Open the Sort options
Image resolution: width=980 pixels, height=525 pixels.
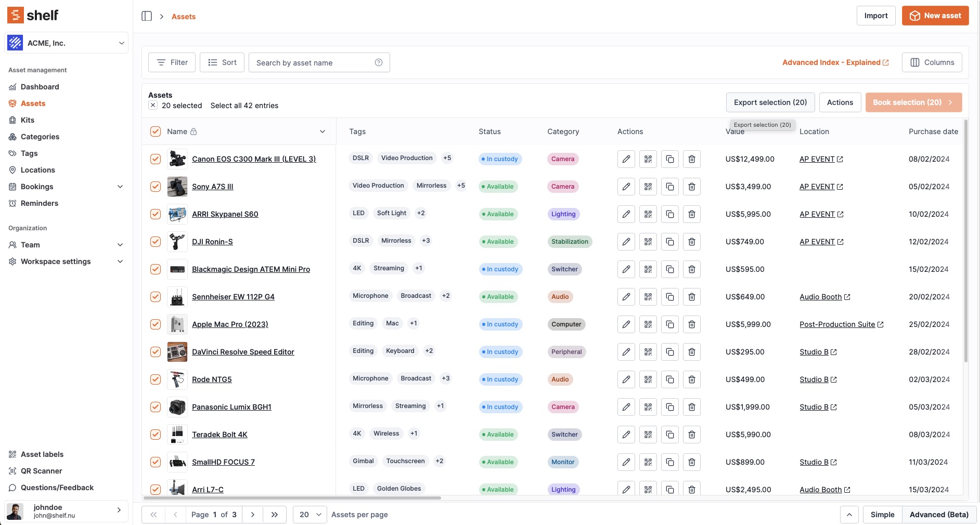tap(222, 62)
